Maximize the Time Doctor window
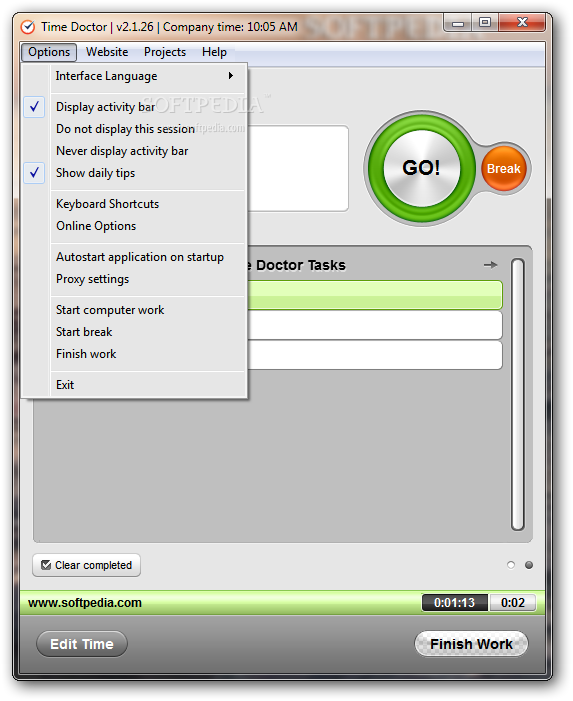The height and width of the screenshot is (701, 573). 485,23
